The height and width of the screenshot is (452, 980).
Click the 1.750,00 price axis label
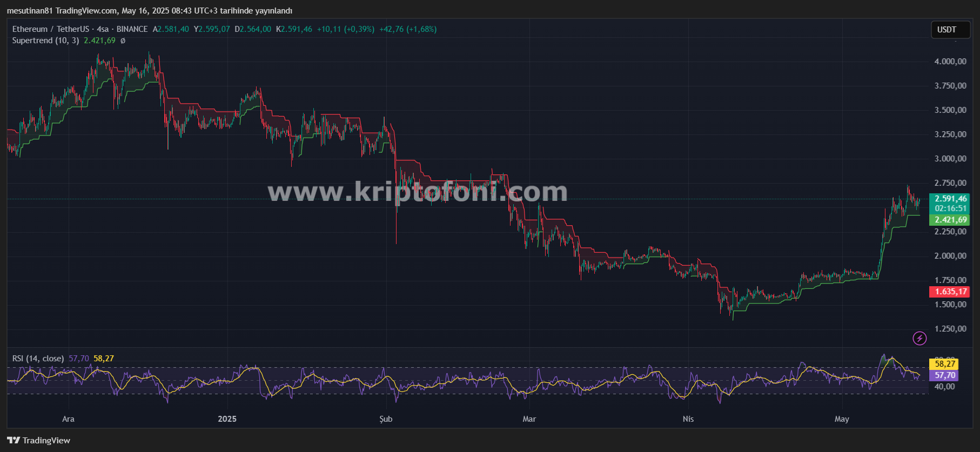click(x=950, y=280)
